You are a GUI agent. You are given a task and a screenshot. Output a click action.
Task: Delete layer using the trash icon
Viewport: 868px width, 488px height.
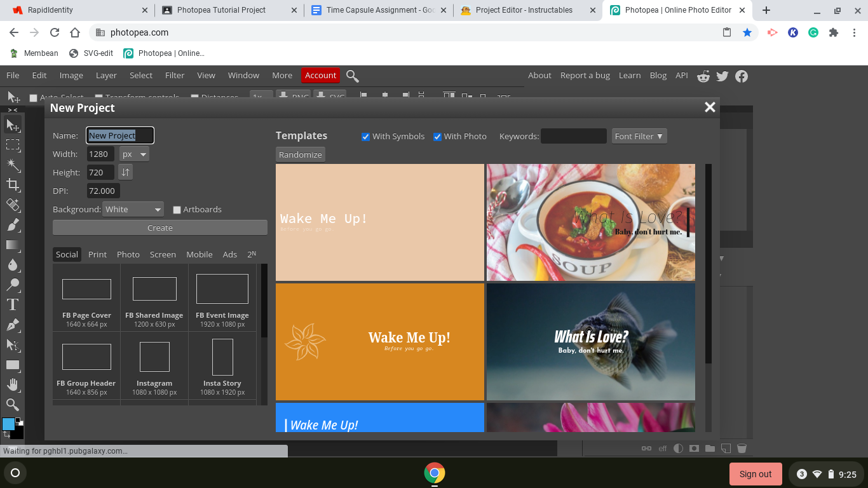click(x=742, y=448)
